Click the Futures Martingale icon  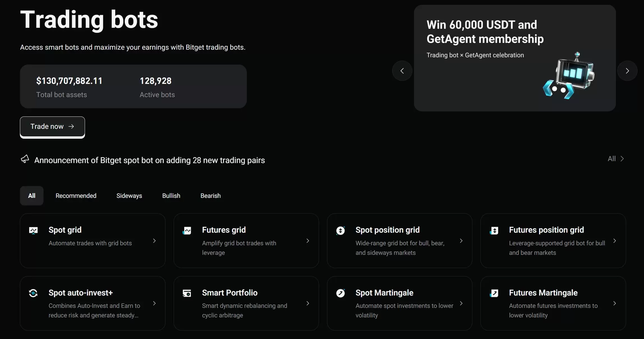click(494, 293)
